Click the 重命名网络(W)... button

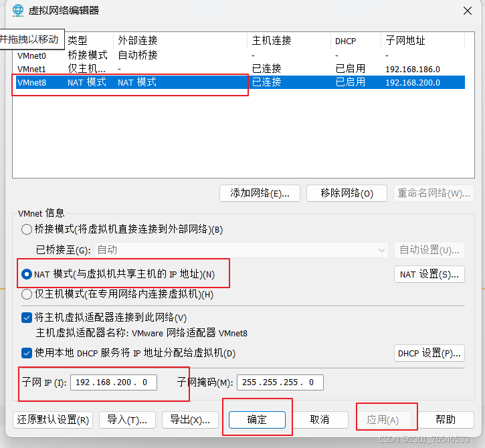tap(433, 193)
